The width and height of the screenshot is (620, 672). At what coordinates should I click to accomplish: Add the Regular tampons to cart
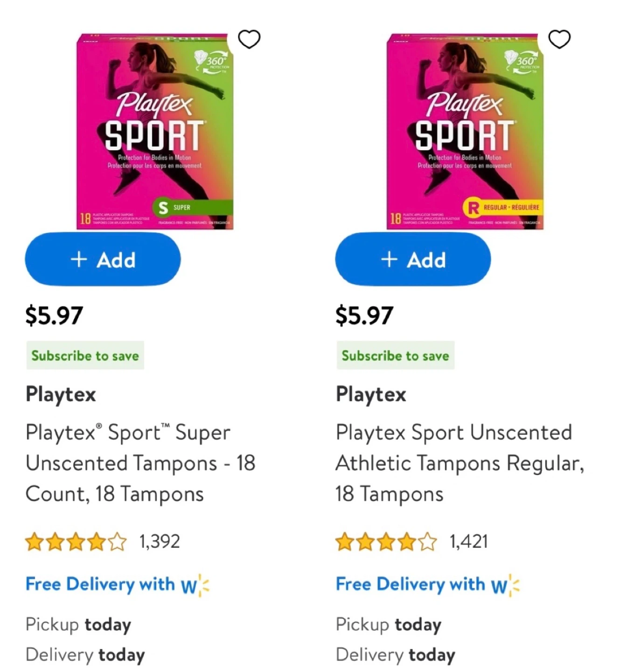point(412,259)
